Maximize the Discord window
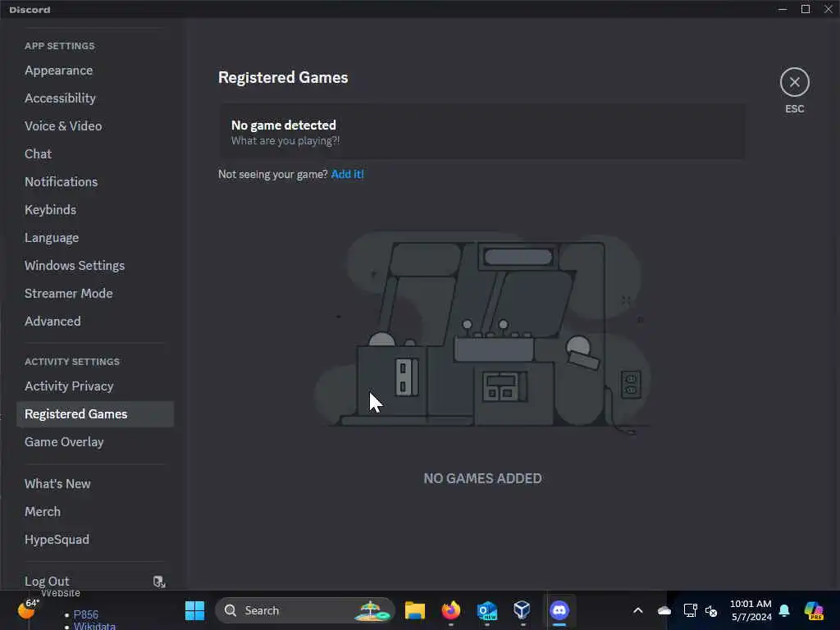The width and height of the screenshot is (840, 630). point(806,9)
